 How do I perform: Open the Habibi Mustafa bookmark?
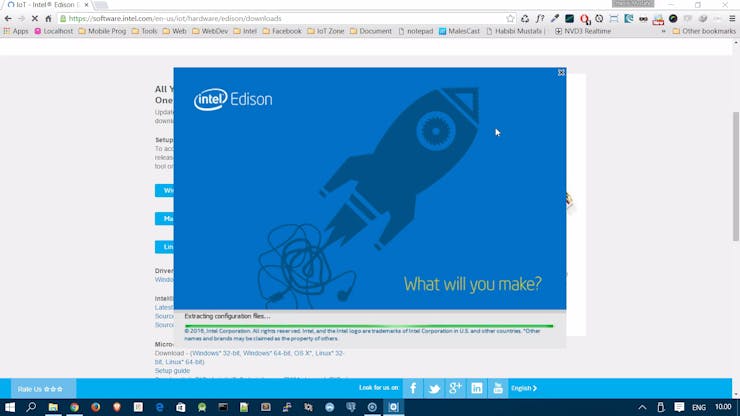click(515, 31)
